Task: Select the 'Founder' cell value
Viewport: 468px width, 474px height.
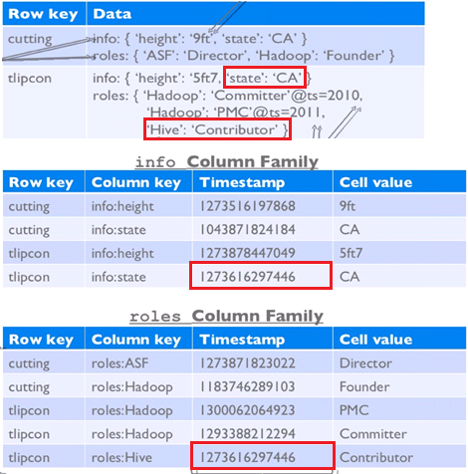Action: [x=364, y=387]
